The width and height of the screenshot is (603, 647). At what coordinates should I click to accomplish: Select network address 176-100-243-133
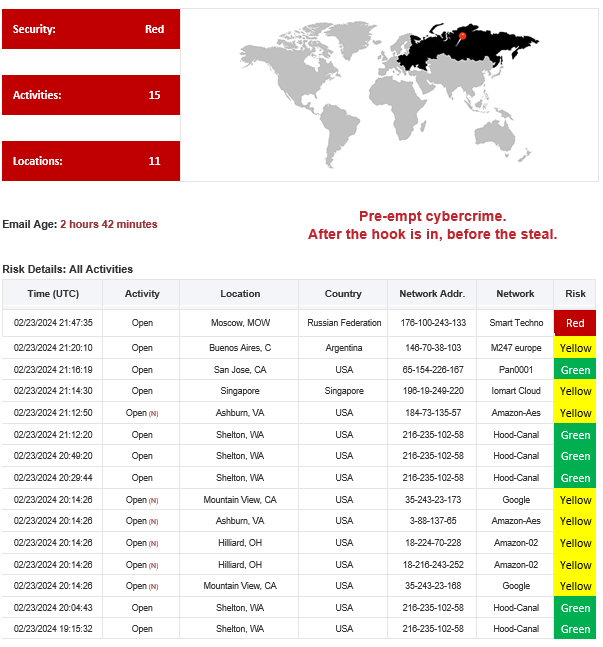pyautogui.click(x=432, y=323)
